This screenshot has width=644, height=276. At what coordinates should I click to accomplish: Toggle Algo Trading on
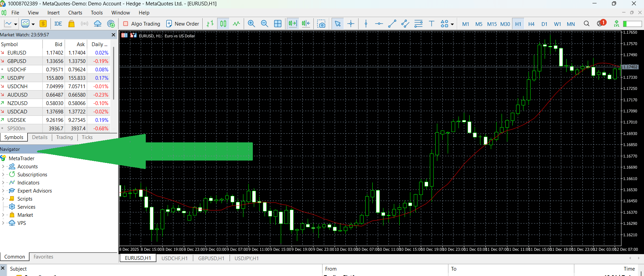(142, 24)
